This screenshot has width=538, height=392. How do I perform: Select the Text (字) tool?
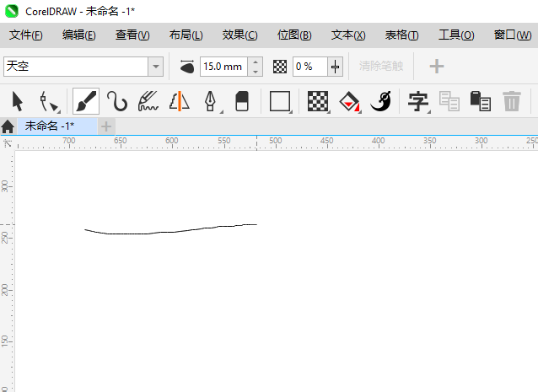[418, 101]
